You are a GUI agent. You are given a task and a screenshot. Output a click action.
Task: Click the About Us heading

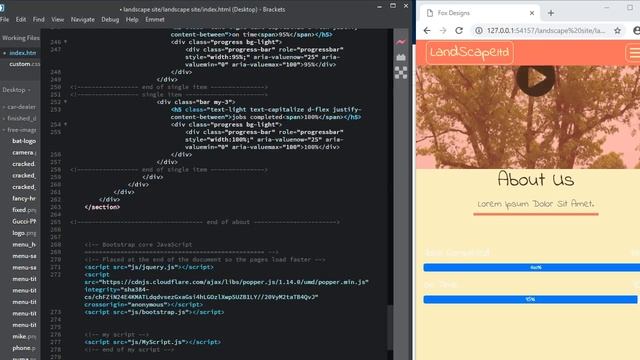[x=536, y=179]
